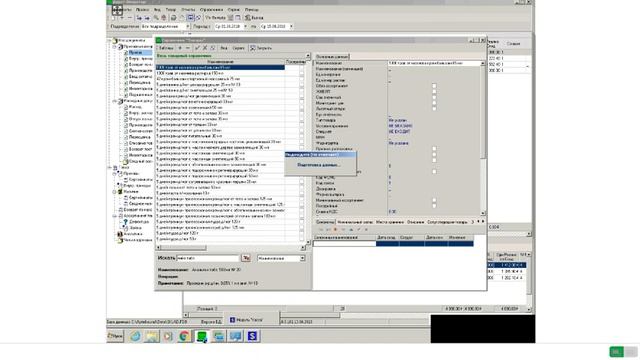Click the magnifier search icon in main toolbar
The height and width of the screenshot is (360, 640).
[156, 18]
